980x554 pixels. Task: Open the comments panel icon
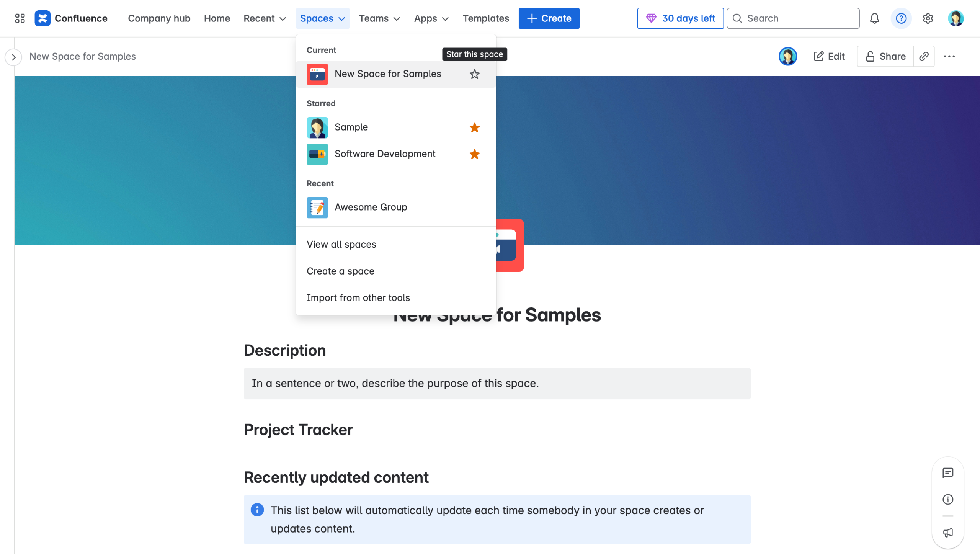(948, 473)
